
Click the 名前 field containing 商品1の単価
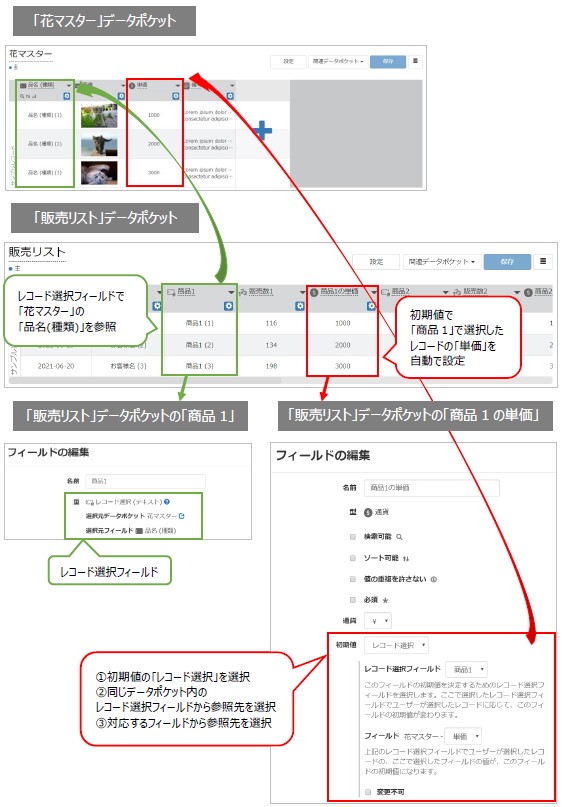pos(431,488)
